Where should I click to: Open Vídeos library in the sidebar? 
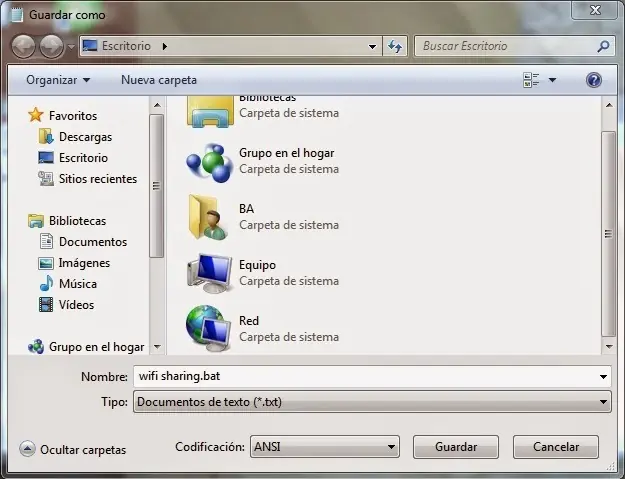pyautogui.click(x=77, y=305)
